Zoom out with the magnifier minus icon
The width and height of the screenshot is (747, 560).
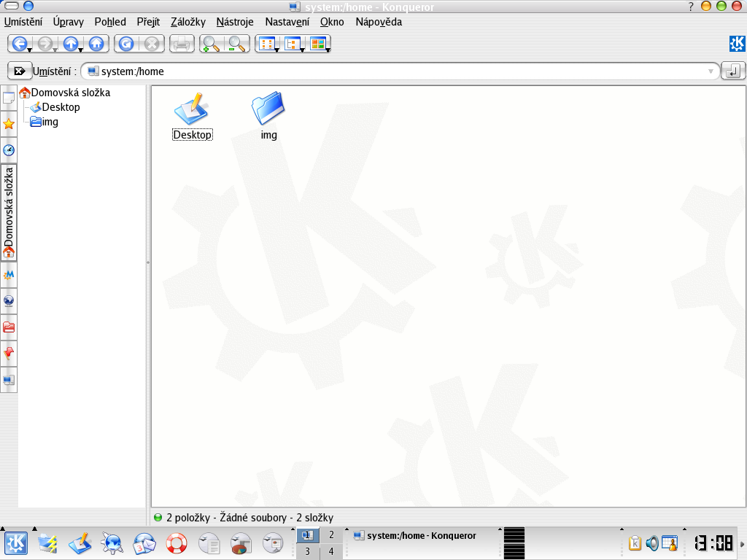[237, 44]
